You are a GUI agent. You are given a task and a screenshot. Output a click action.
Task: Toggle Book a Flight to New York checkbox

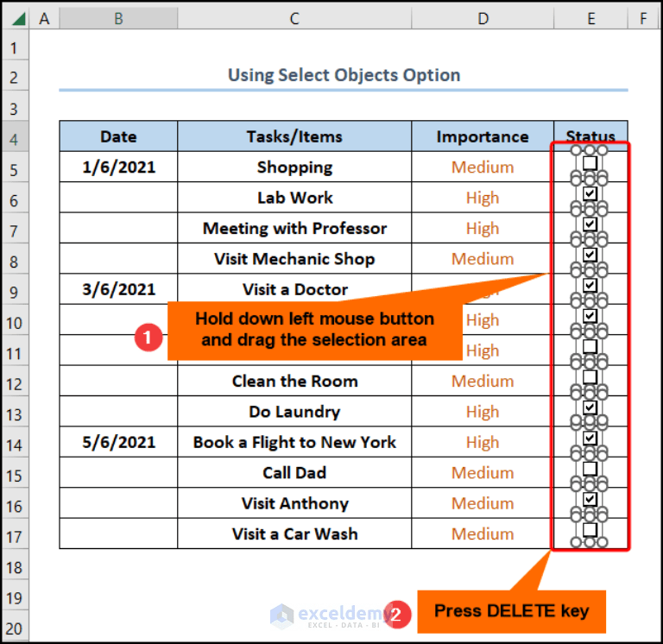click(590, 438)
